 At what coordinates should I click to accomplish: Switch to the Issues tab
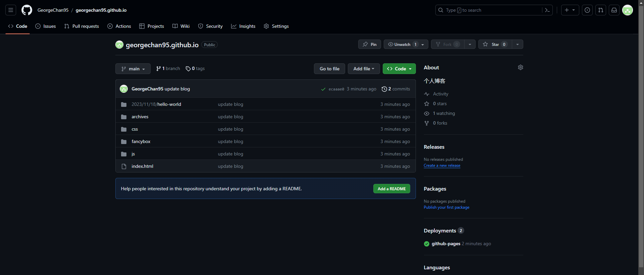click(46, 26)
